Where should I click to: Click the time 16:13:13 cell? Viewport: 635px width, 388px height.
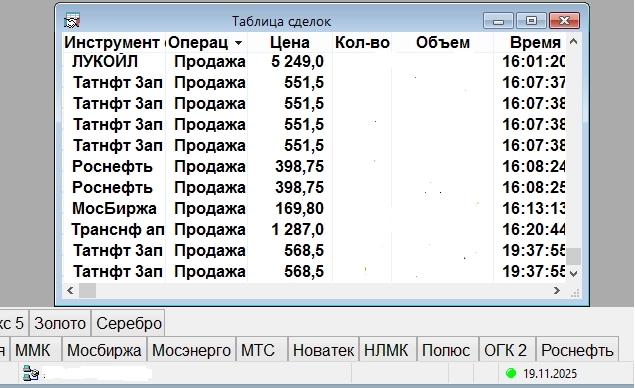point(534,209)
